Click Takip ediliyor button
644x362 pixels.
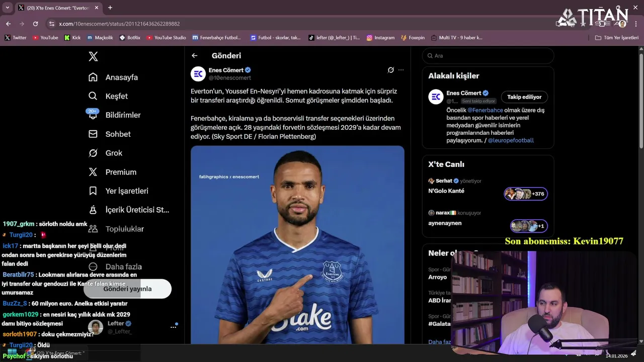tap(524, 97)
